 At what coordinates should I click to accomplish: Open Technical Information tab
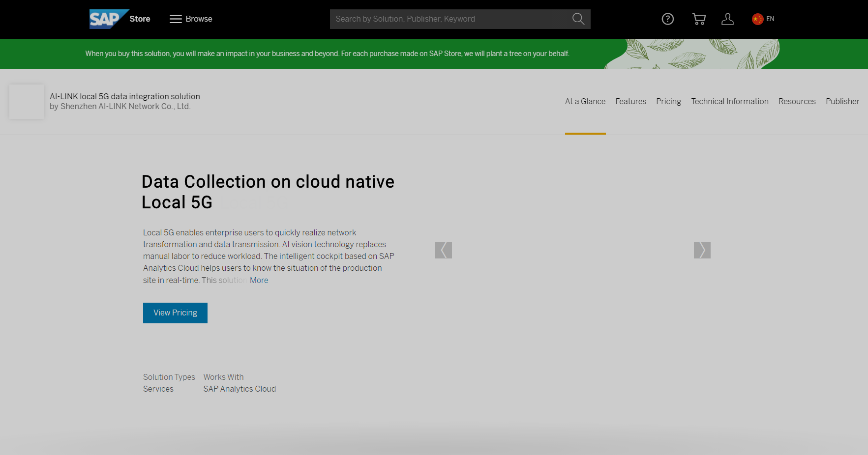pos(729,102)
